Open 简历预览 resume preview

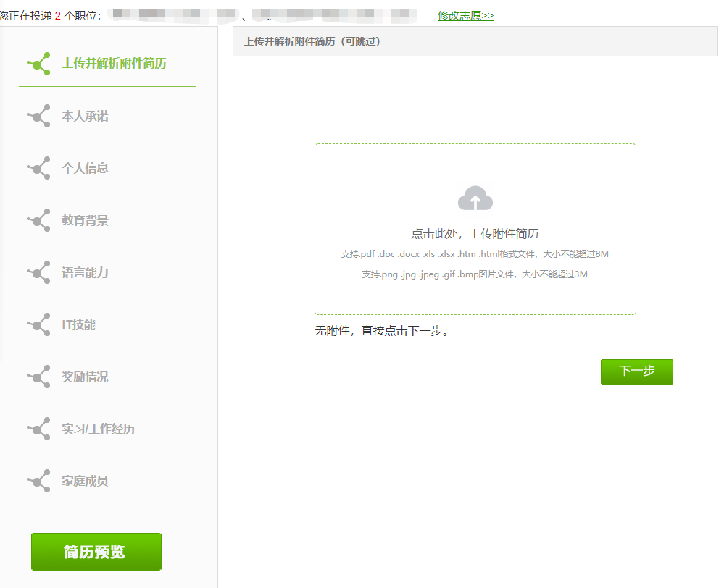click(96, 552)
